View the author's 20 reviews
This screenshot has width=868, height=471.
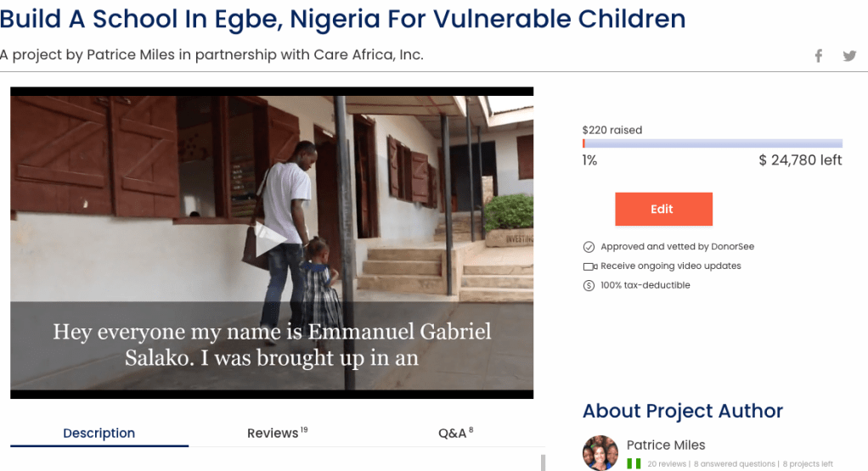coord(667,464)
